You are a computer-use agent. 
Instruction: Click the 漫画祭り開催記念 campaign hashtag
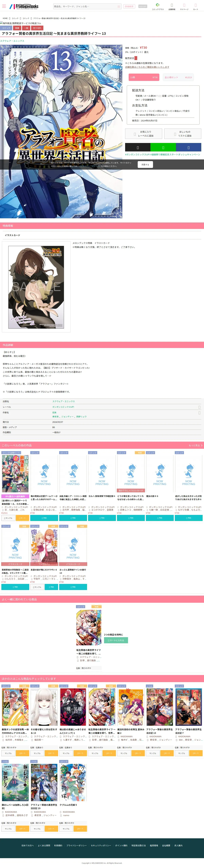[175, 155]
